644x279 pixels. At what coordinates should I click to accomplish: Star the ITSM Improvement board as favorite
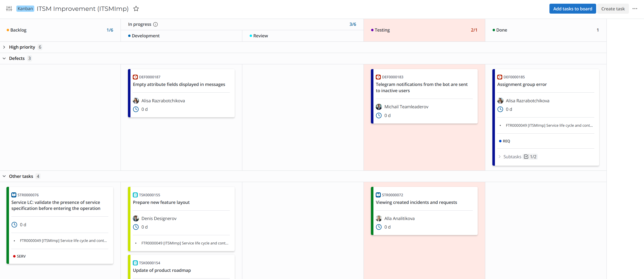(x=136, y=9)
